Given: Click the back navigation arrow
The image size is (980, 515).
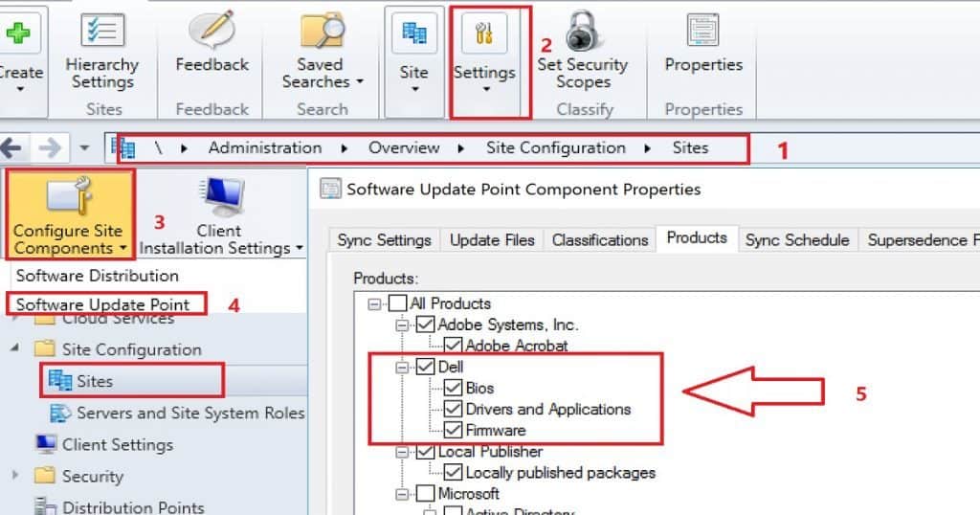Looking at the screenshot, I should [11, 148].
